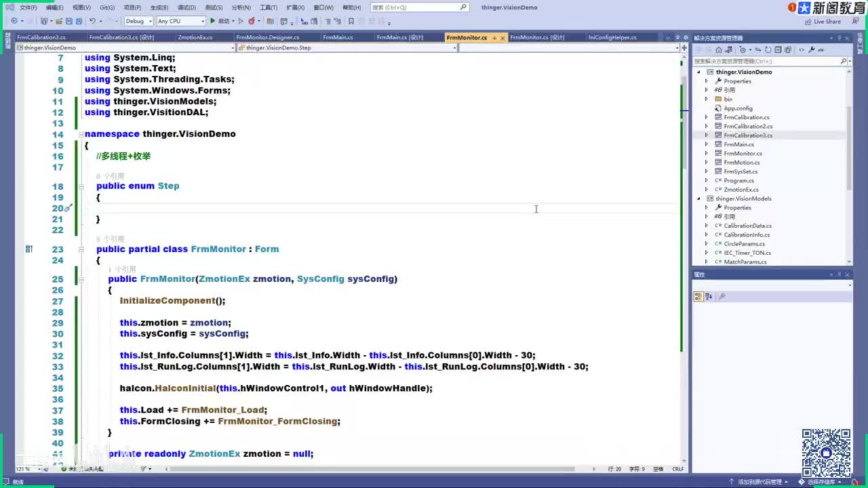
Task: Click the View Code angle-brackets icon in Solution Explorer
Action: 802,50
